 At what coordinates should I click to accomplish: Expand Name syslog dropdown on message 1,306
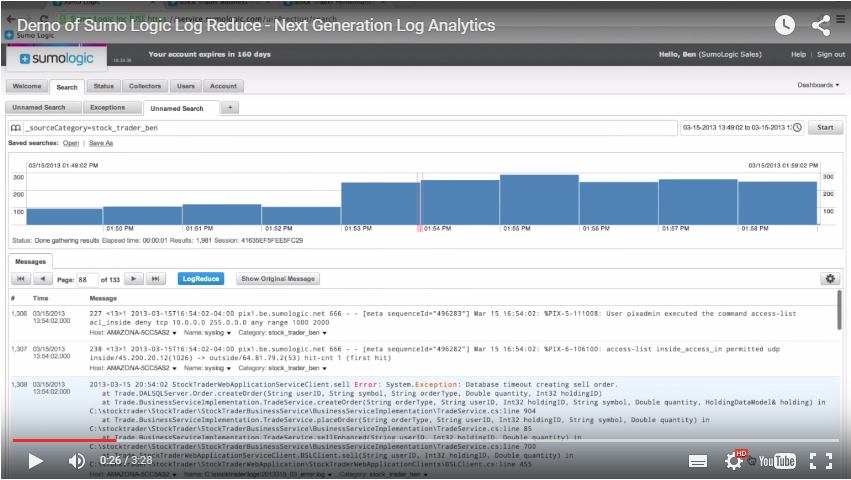pos(228,333)
